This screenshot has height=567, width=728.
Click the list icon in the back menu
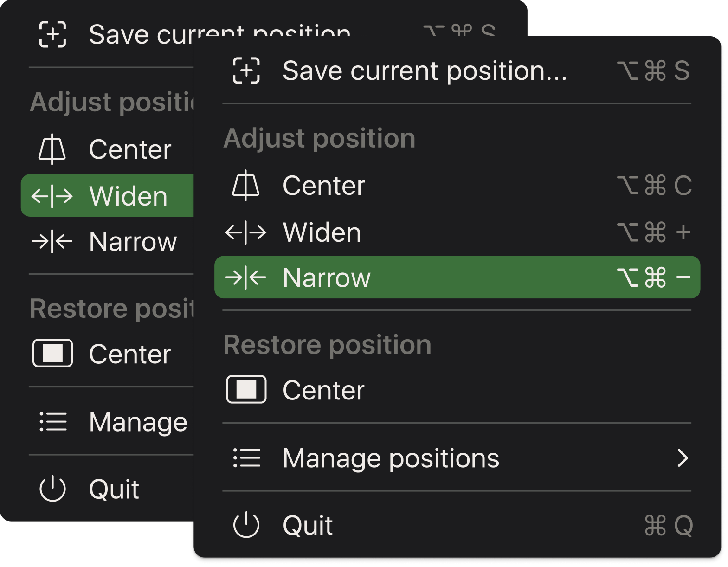tap(53, 422)
